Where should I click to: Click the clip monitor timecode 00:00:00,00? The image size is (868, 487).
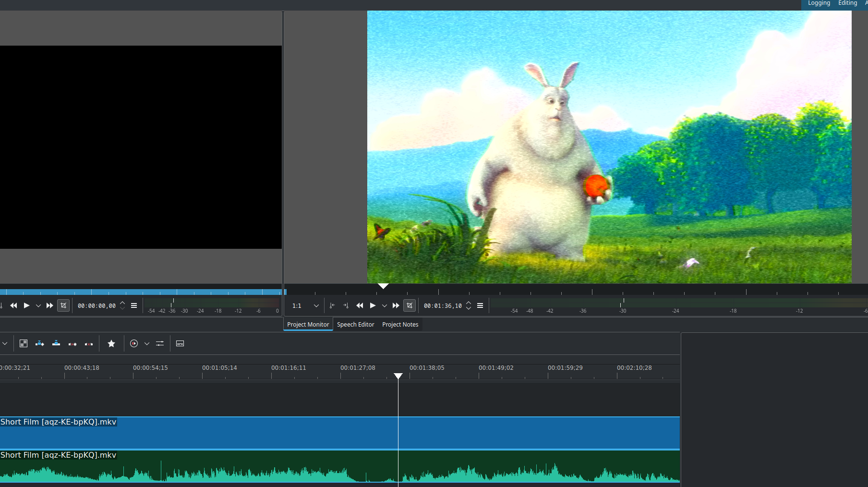[96, 306]
